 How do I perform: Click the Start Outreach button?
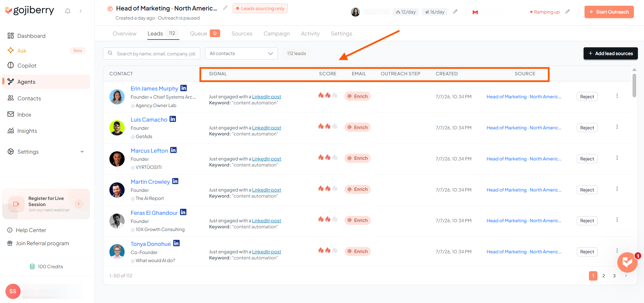pos(609,12)
